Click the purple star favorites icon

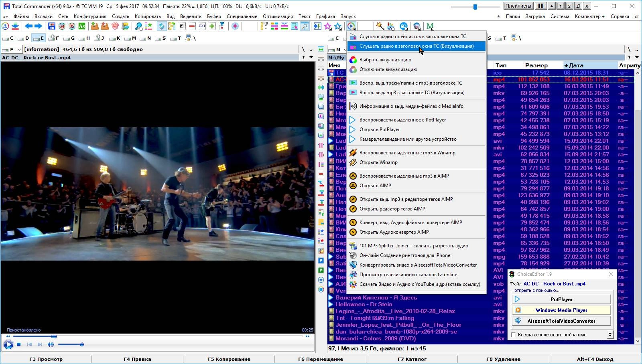[x=328, y=26]
